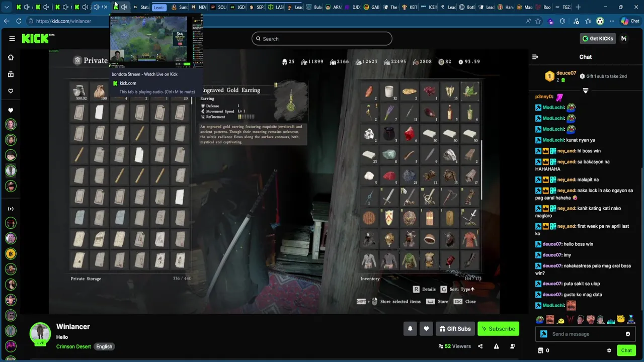Click the Engraved Gold Earring item title
This screenshot has height=362, width=644.
pyautogui.click(x=231, y=90)
